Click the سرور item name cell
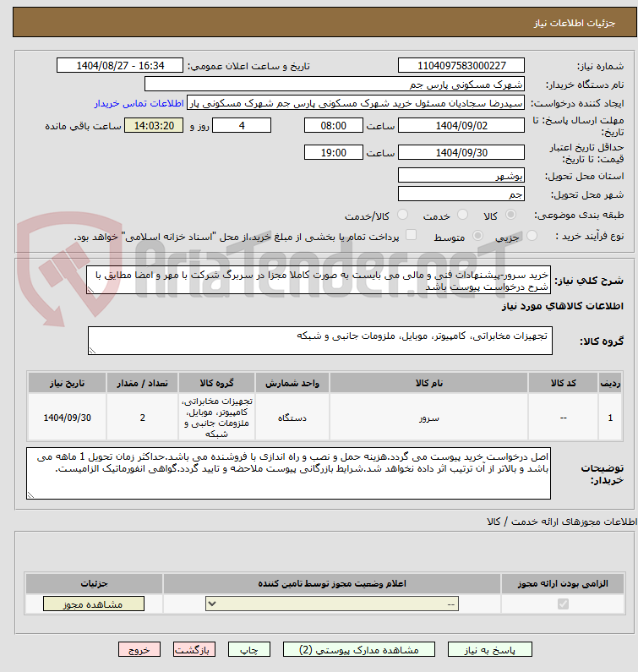Screen dimensions: 638x672 428,418
